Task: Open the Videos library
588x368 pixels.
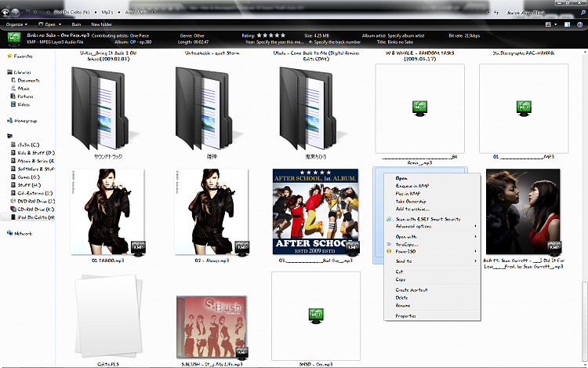Action: tap(24, 104)
